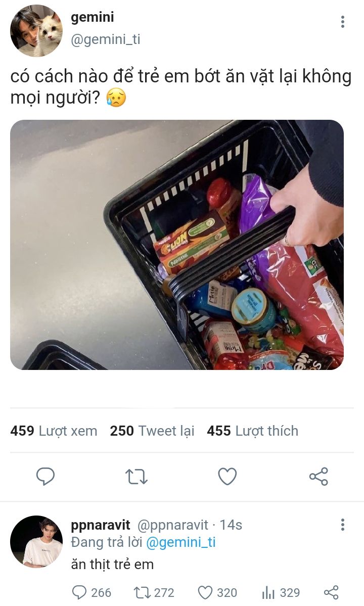
Task: View the 250 Tweet lại list
Action: coord(152,431)
